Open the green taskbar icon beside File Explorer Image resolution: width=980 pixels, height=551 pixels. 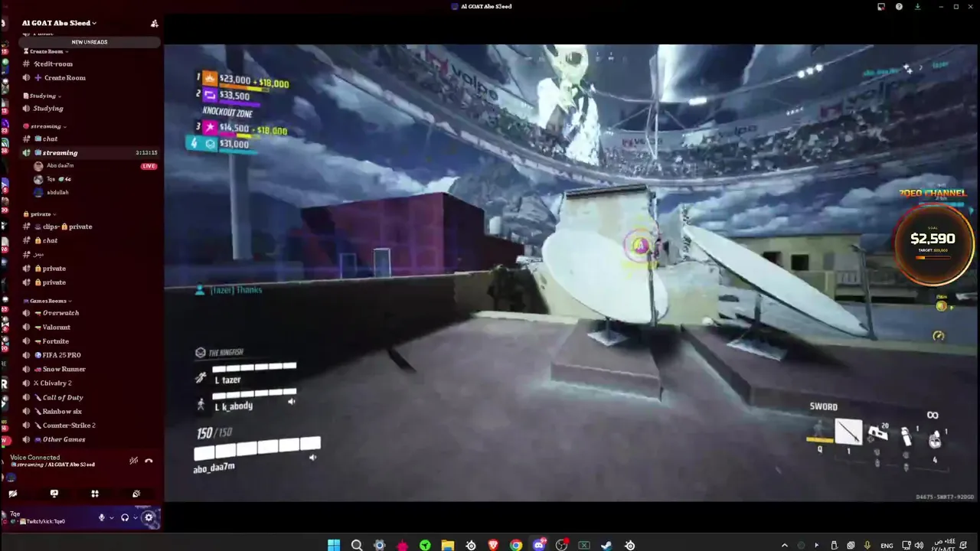425,545
